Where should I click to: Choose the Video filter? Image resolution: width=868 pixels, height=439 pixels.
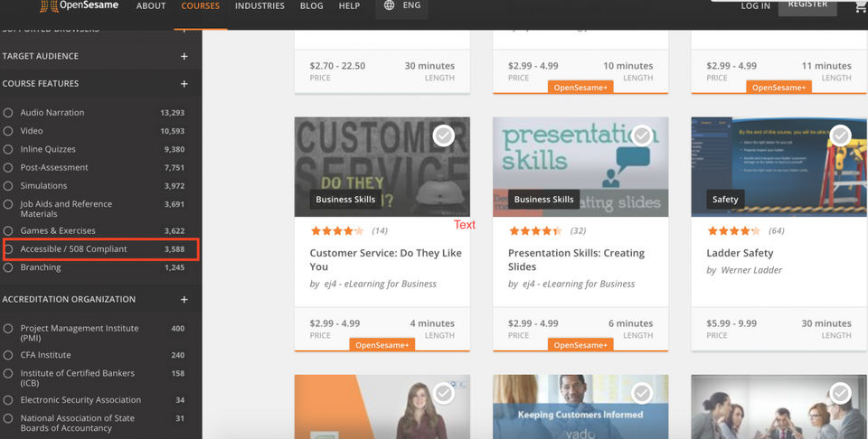pyautogui.click(x=8, y=131)
